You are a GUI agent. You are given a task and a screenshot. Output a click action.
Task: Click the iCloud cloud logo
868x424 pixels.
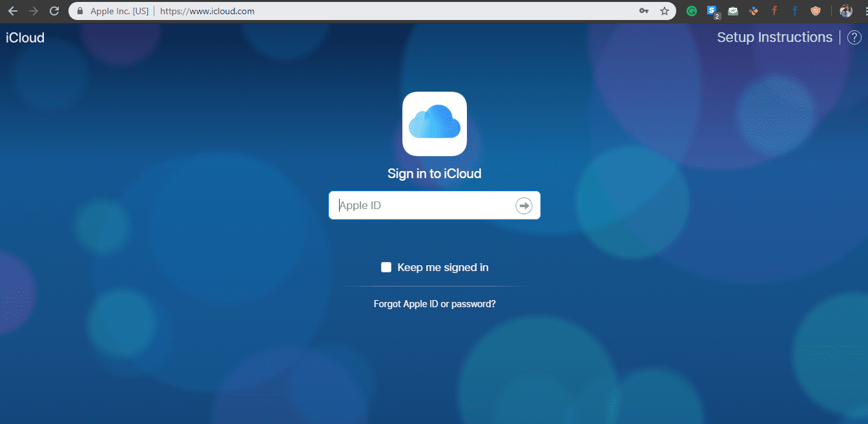[x=434, y=124]
